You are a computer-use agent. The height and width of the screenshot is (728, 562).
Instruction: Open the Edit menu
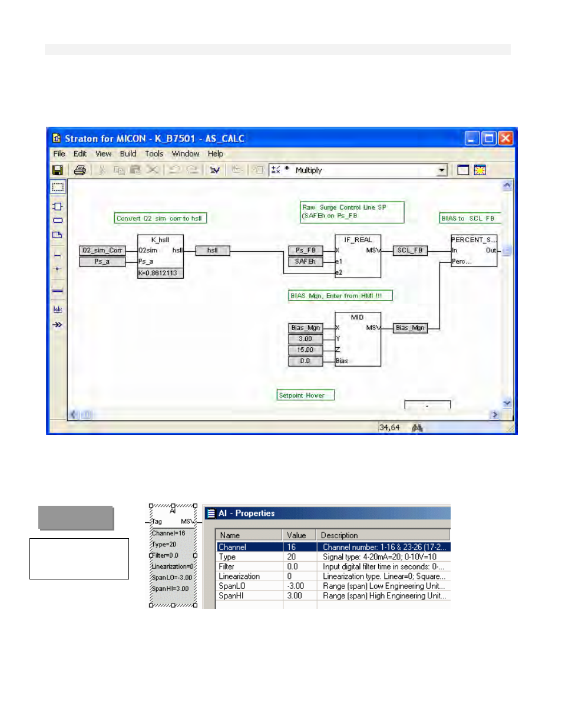[x=80, y=154]
